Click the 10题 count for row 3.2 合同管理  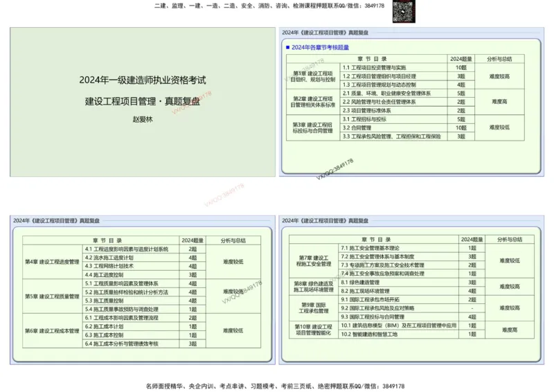tap(461, 127)
